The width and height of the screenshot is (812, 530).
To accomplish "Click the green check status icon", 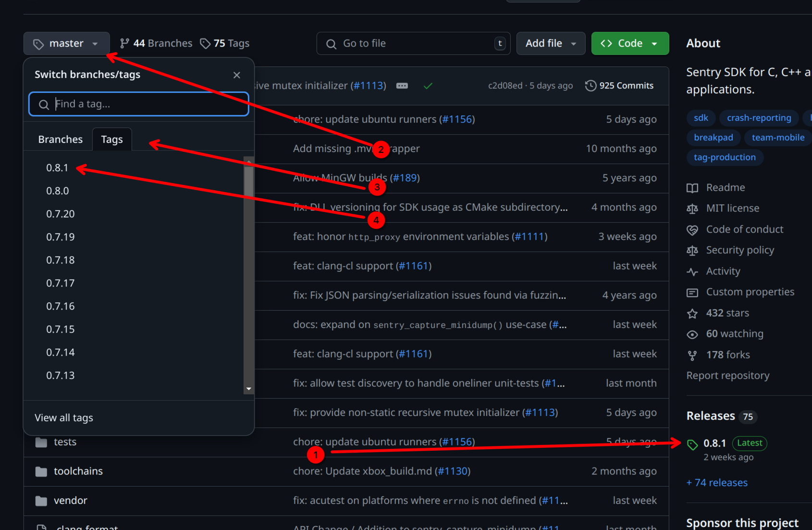I will [x=428, y=86].
